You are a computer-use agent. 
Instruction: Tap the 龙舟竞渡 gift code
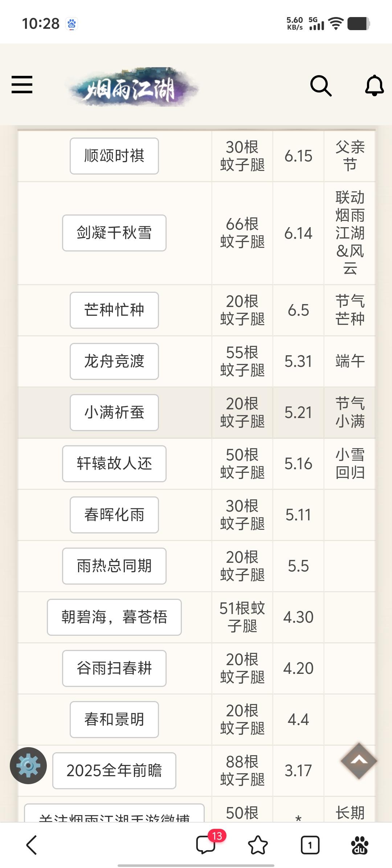(114, 361)
